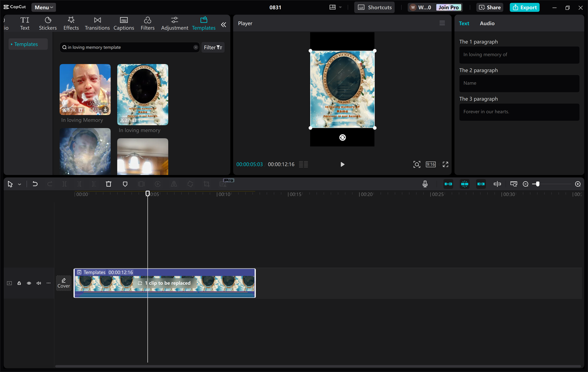
Task: Click the Join Pro button
Action: click(x=448, y=7)
